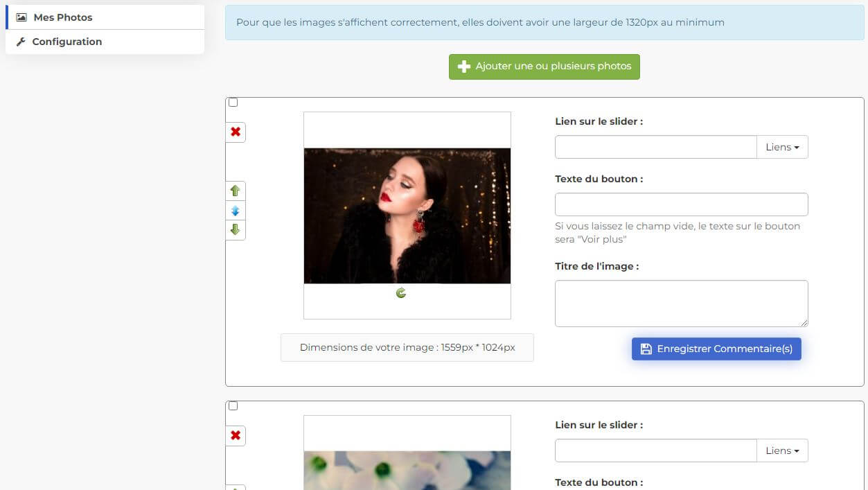Tick the checkbox of the second photo card
The width and height of the screenshot is (868, 490).
click(233, 406)
